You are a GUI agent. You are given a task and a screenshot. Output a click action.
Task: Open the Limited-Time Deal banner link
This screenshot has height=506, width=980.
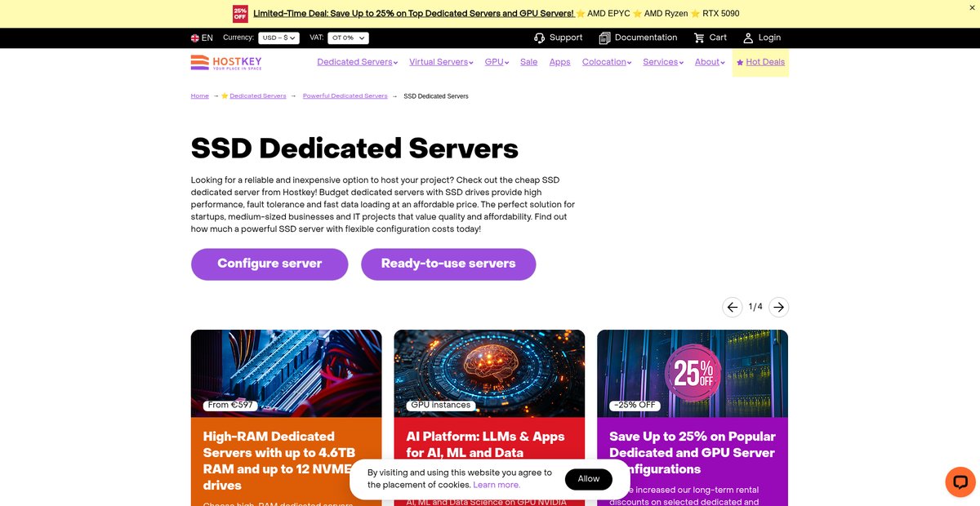[413, 13]
